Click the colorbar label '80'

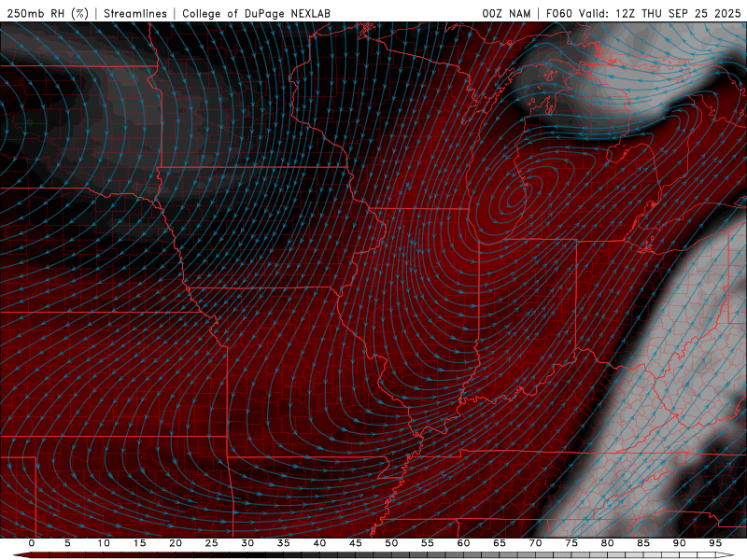pos(607,543)
